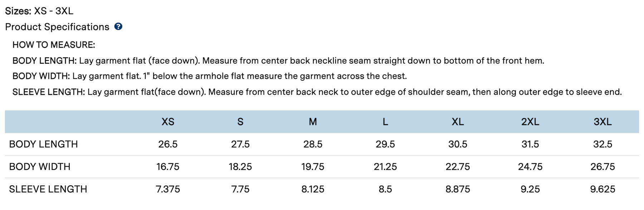Screen dimensions: 644x210
Task: Click the 2XL size column header
Action: coord(530,122)
